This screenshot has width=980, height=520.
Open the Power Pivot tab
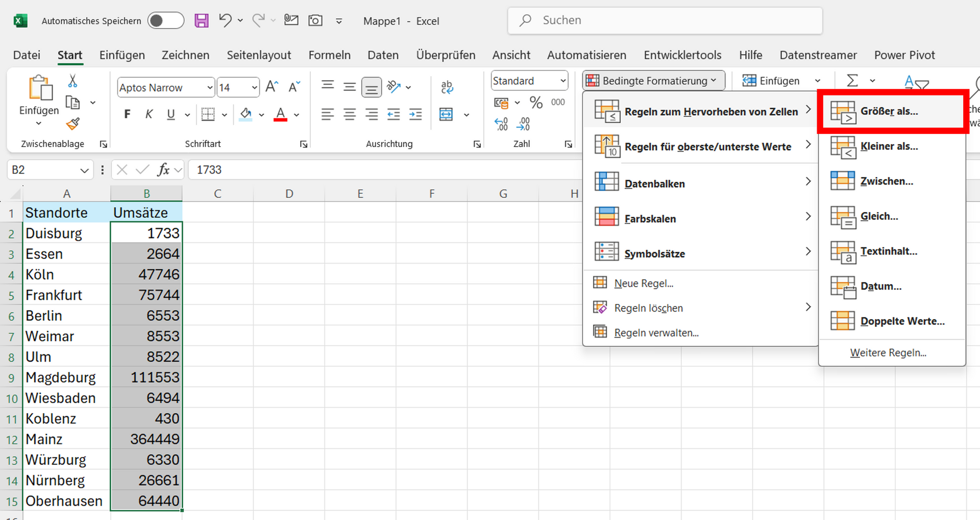click(x=904, y=55)
